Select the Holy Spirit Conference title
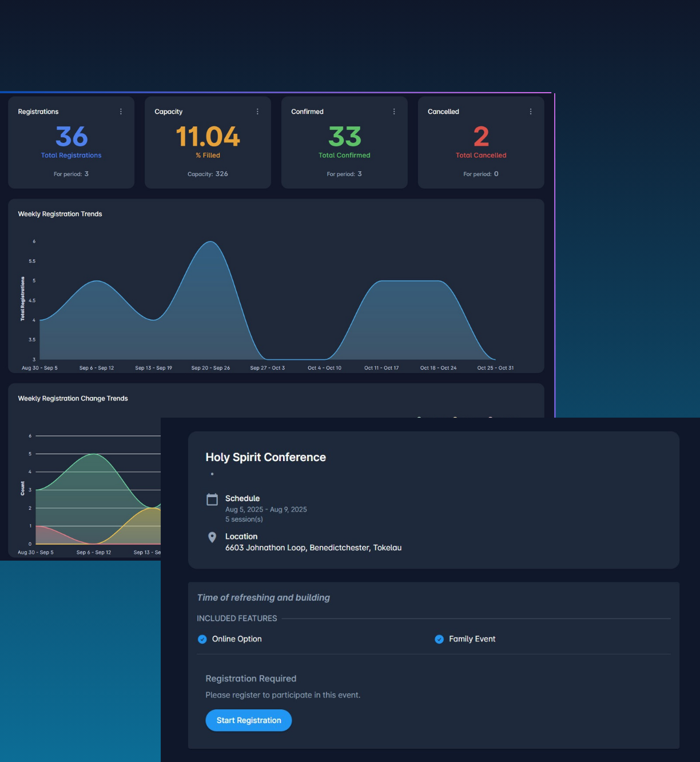The width and height of the screenshot is (700, 762). (x=265, y=457)
